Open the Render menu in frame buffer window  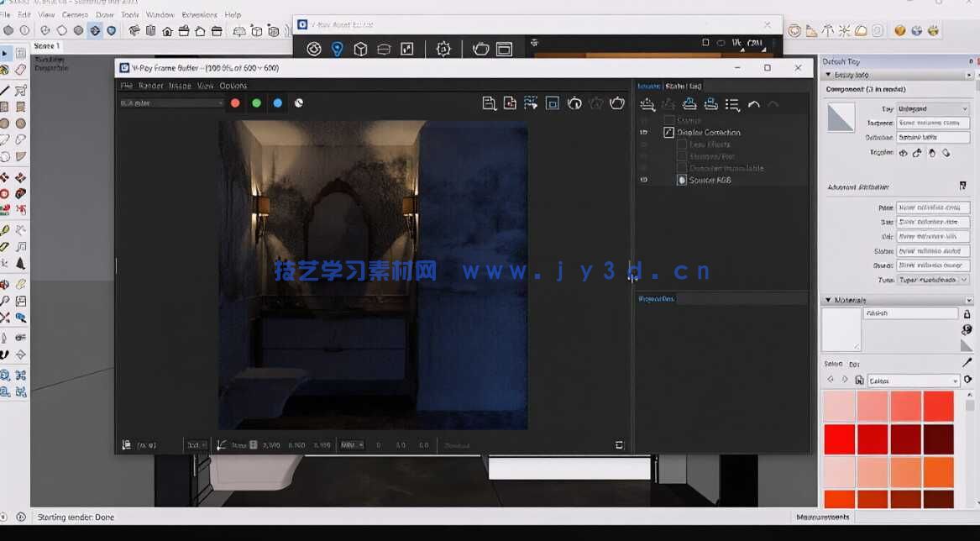click(x=151, y=85)
